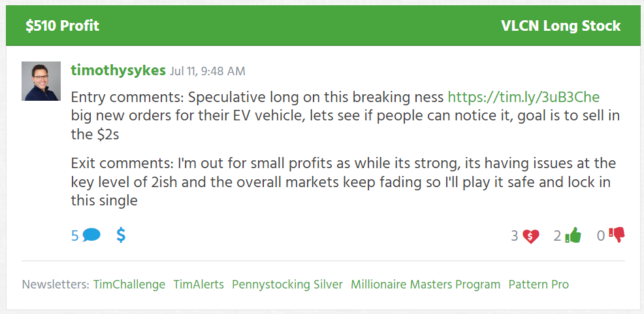The image size is (644, 314).
Task: Open the Pattern Pro newsletter link
Action: [x=538, y=285]
